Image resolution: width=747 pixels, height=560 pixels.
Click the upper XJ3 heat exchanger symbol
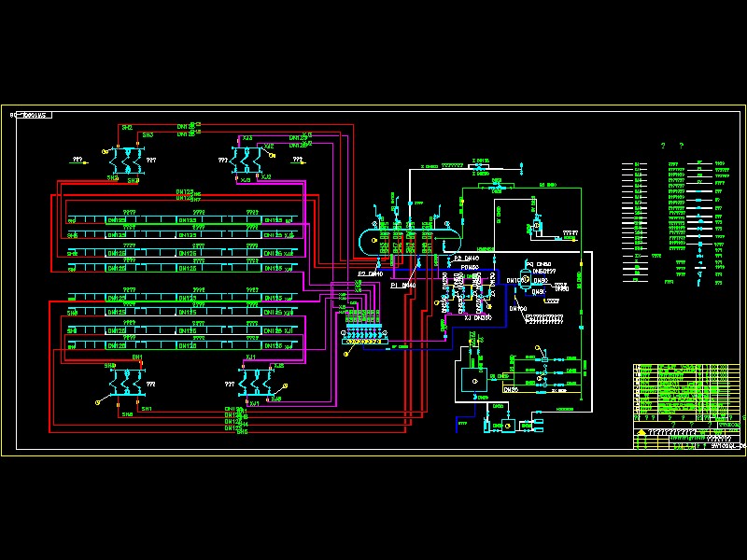pyautogui.click(x=249, y=159)
